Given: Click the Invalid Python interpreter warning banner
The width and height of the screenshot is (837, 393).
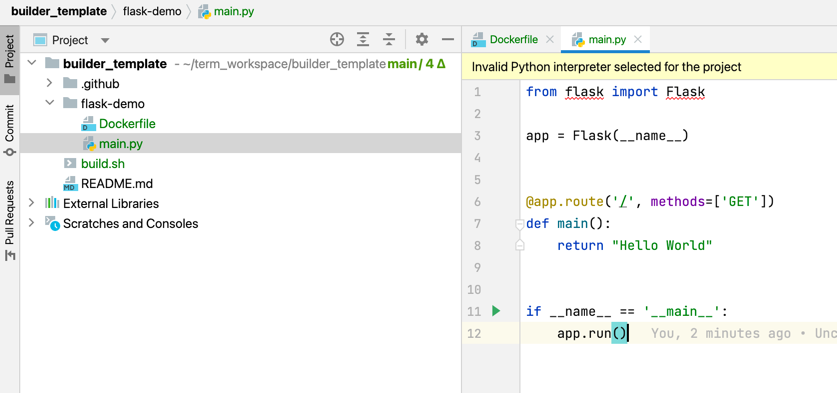Looking at the screenshot, I should pyautogui.click(x=650, y=67).
